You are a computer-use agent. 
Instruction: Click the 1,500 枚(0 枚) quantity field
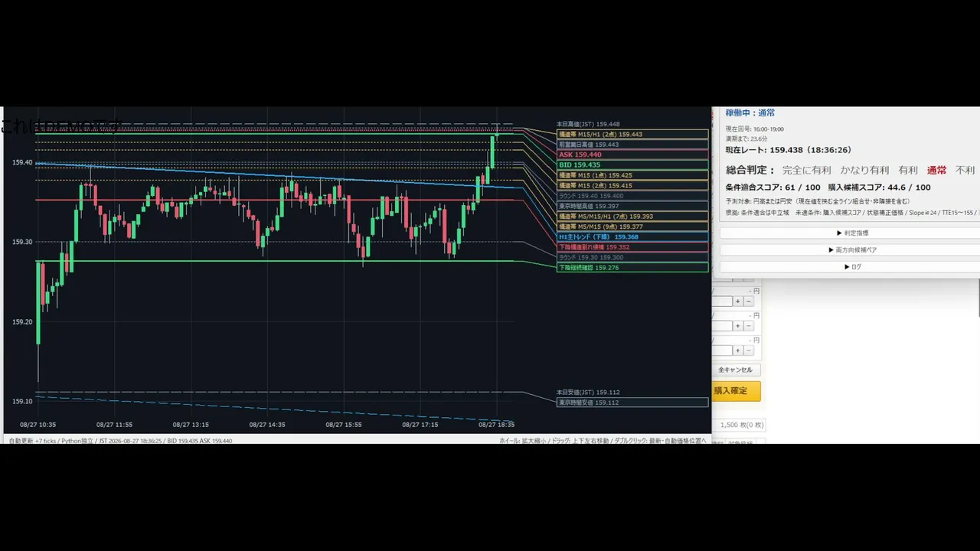click(x=739, y=425)
